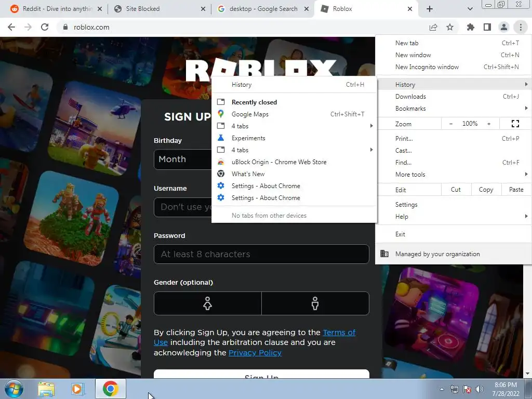This screenshot has width=532, height=399.
Task: Choose New window menu entry
Action: (x=454, y=55)
